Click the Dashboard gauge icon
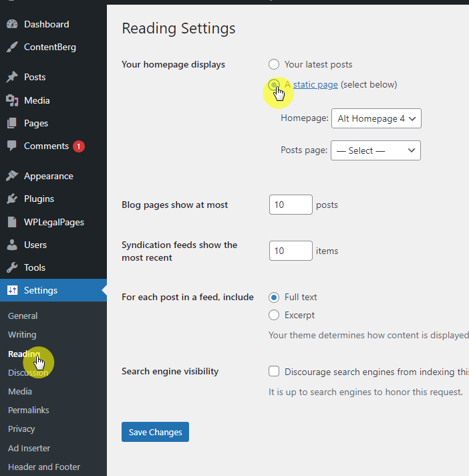The image size is (469, 476). tap(12, 24)
